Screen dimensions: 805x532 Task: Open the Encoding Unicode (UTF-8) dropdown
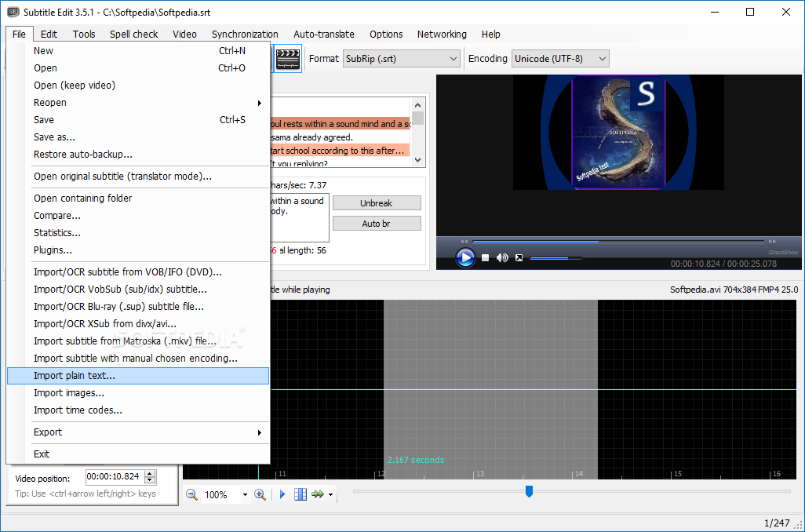(x=560, y=59)
